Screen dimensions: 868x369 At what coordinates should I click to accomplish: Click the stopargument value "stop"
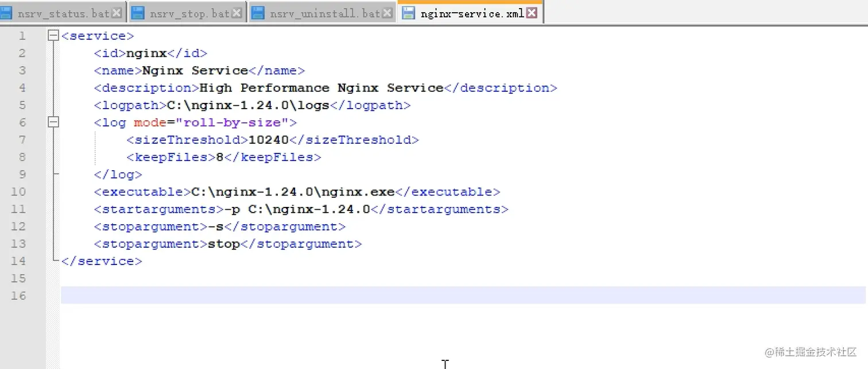point(223,244)
